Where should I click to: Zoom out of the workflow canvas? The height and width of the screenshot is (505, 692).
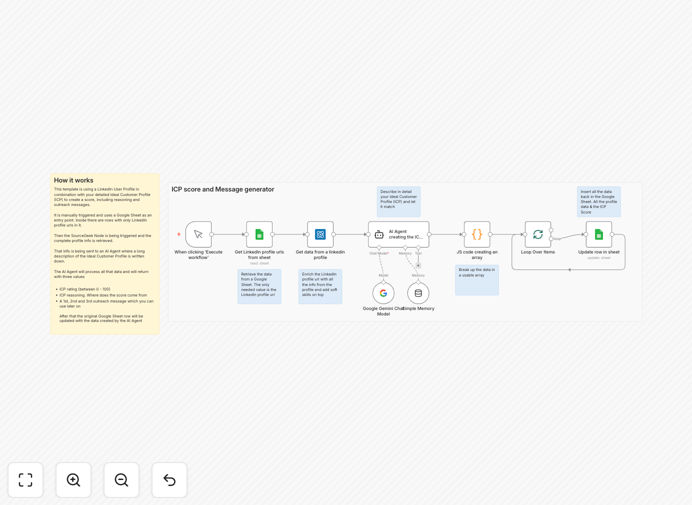(x=121, y=480)
